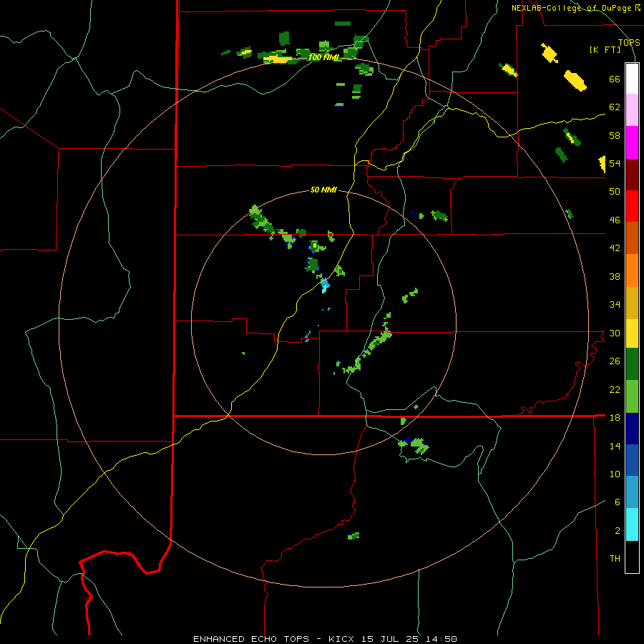The width and height of the screenshot is (644, 644).
Task: Click the "2" legend label
Action: (618, 531)
